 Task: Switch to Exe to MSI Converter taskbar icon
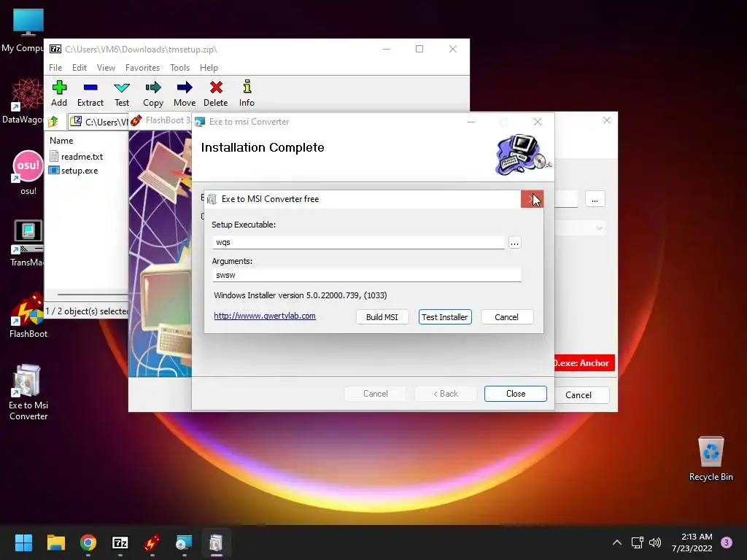[x=216, y=542]
